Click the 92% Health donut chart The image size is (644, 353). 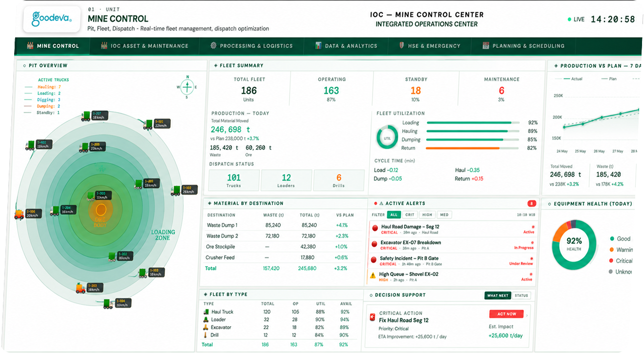tap(574, 244)
